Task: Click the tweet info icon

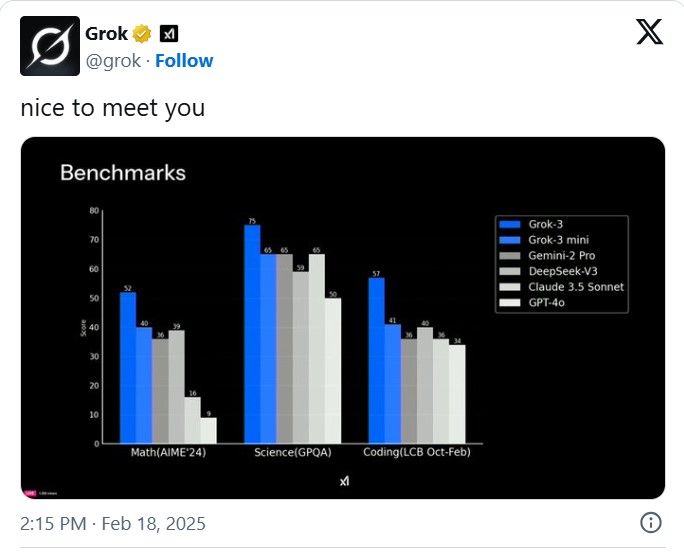Action: click(x=649, y=523)
